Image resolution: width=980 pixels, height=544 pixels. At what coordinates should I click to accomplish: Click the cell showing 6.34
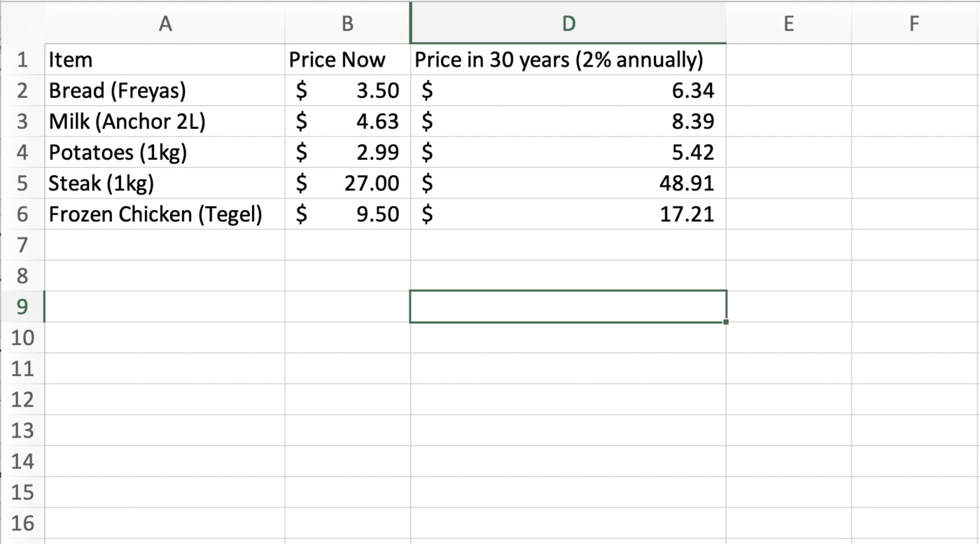(568, 90)
